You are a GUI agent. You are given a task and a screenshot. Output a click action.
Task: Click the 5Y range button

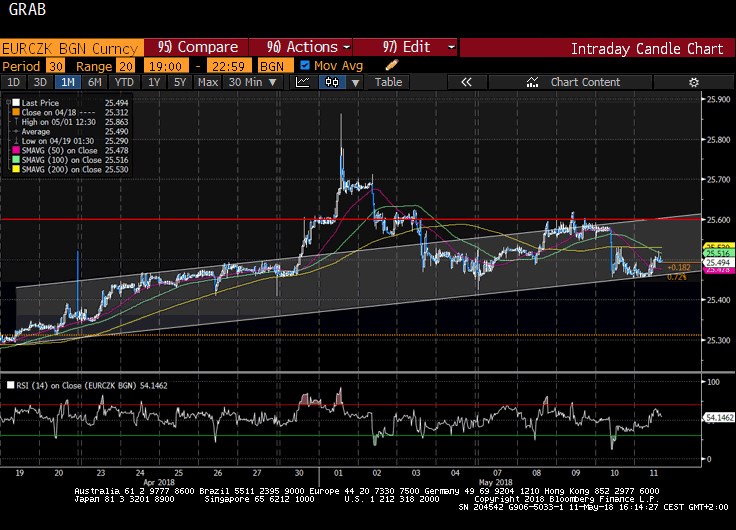coord(181,82)
